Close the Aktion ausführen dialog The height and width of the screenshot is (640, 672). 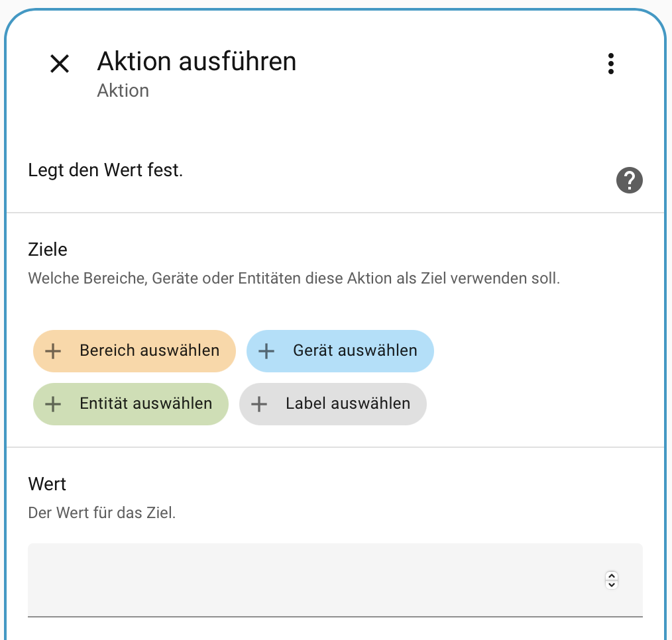(60, 64)
